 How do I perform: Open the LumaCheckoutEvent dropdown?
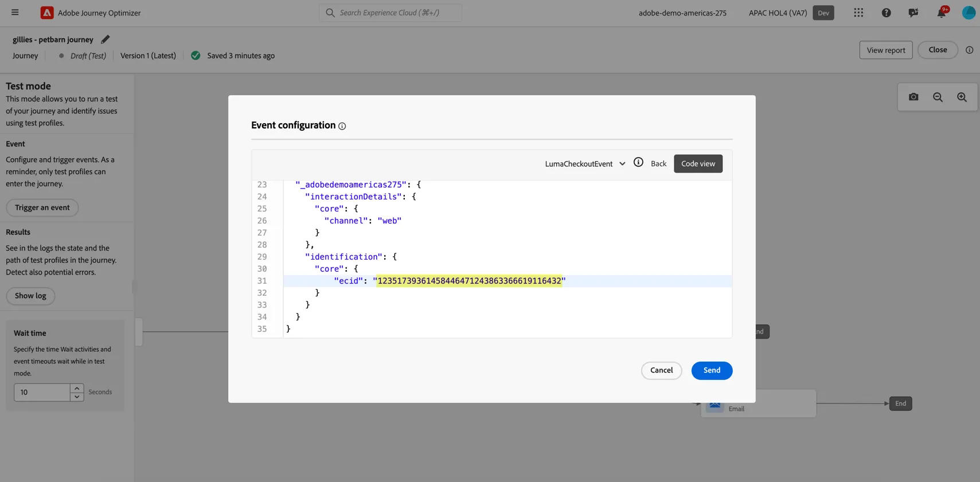585,164
